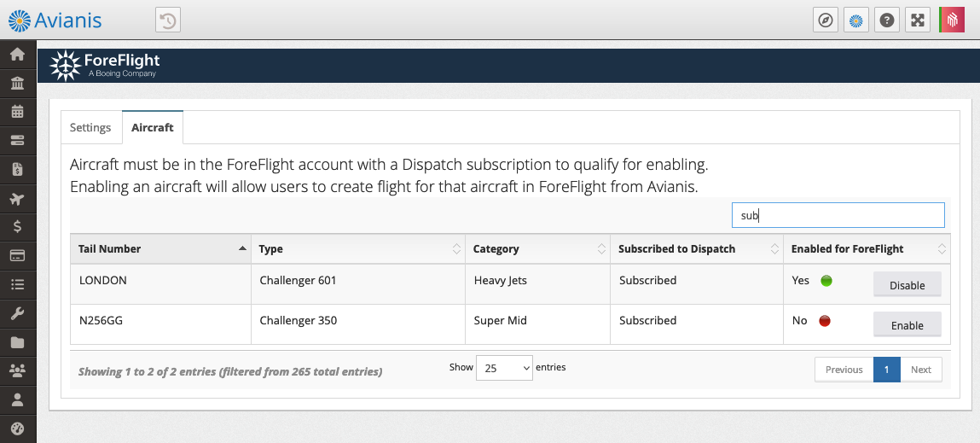Image resolution: width=980 pixels, height=443 pixels.
Task: Open the single user sidebar icon
Action: (18, 399)
